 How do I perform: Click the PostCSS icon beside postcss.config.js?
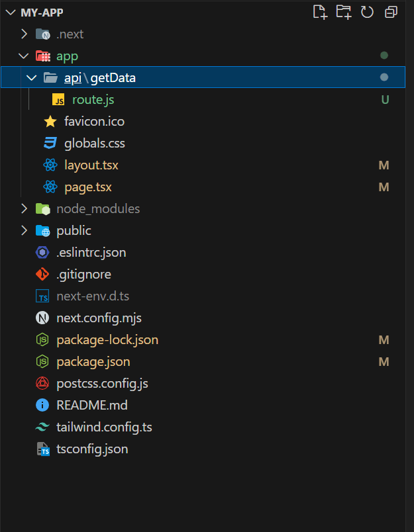(x=42, y=383)
